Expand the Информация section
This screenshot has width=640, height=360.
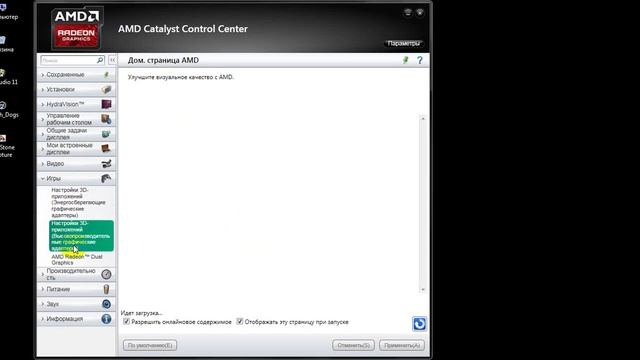pos(76,319)
